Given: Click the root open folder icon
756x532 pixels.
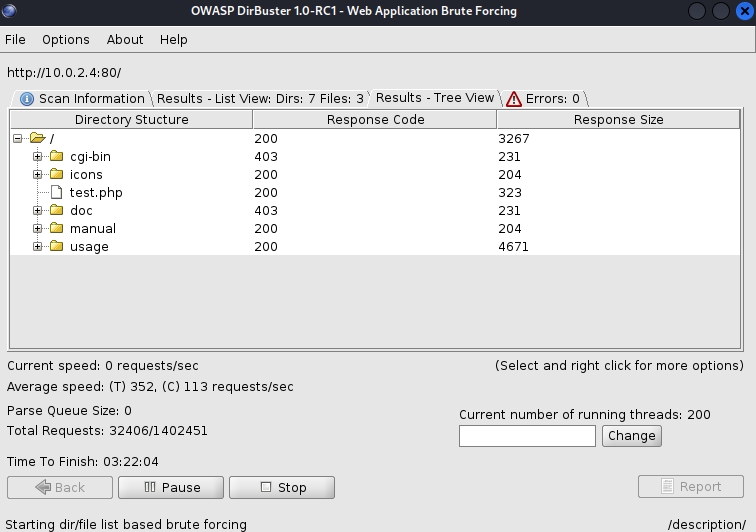Looking at the screenshot, I should tap(37, 139).
